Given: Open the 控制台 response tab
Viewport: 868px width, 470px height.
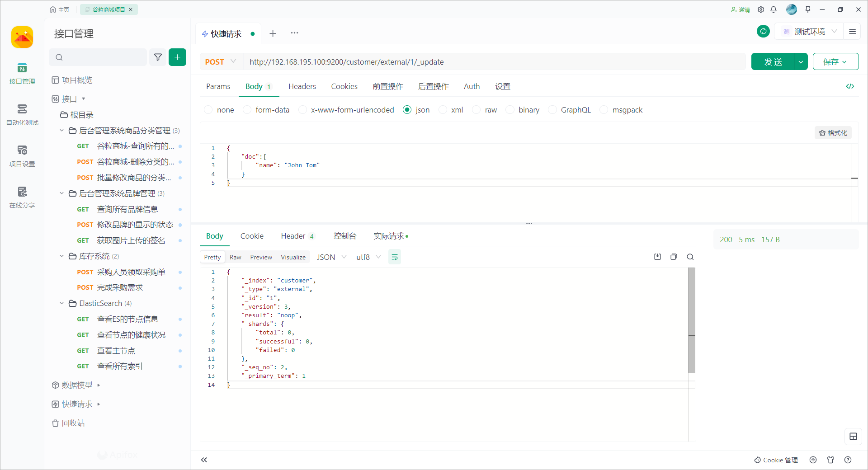Looking at the screenshot, I should (x=344, y=236).
